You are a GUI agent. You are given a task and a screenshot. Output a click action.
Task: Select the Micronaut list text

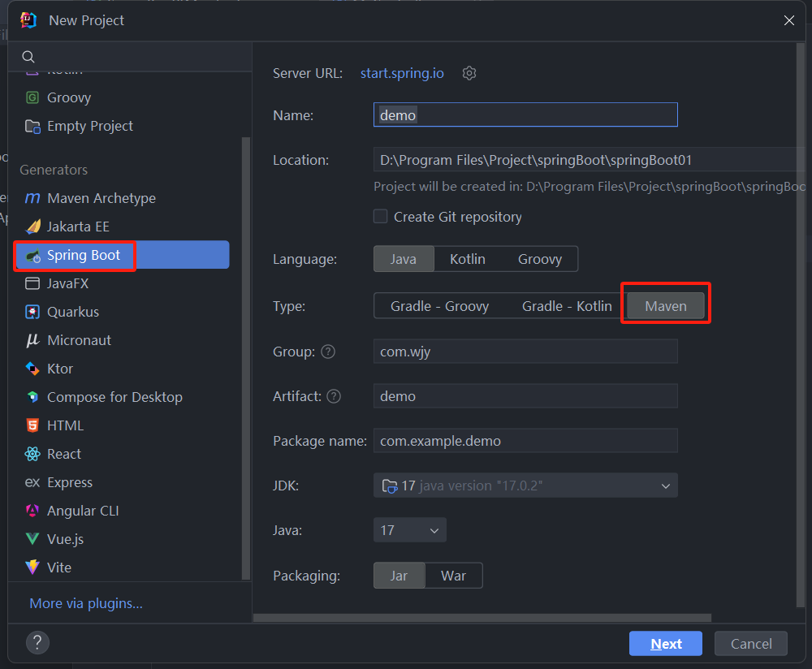(x=79, y=340)
